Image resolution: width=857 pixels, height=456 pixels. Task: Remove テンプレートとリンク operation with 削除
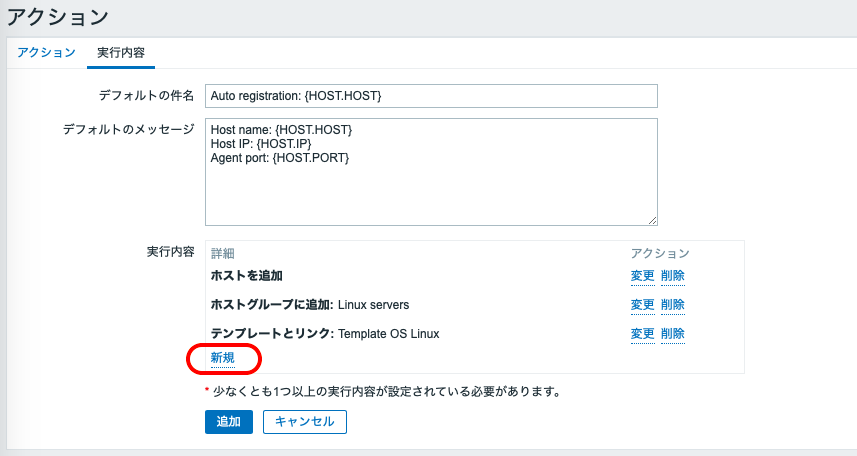click(673, 334)
